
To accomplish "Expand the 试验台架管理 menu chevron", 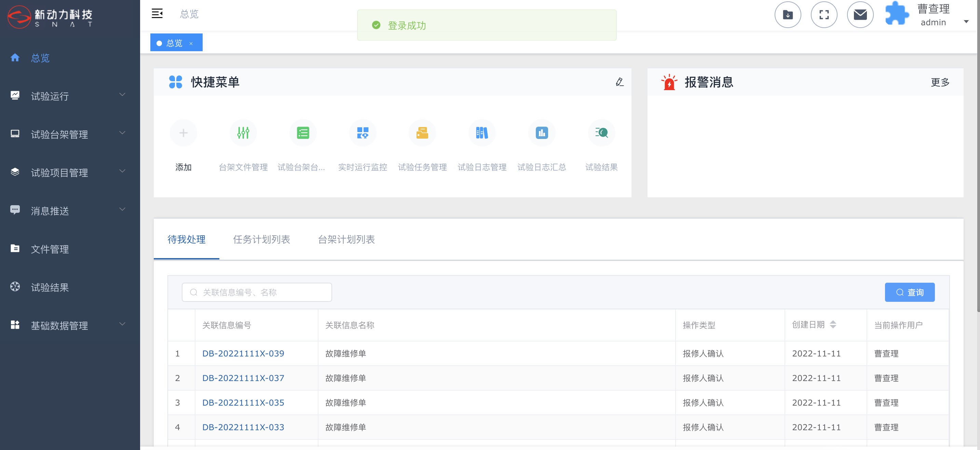I will [122, 133].
